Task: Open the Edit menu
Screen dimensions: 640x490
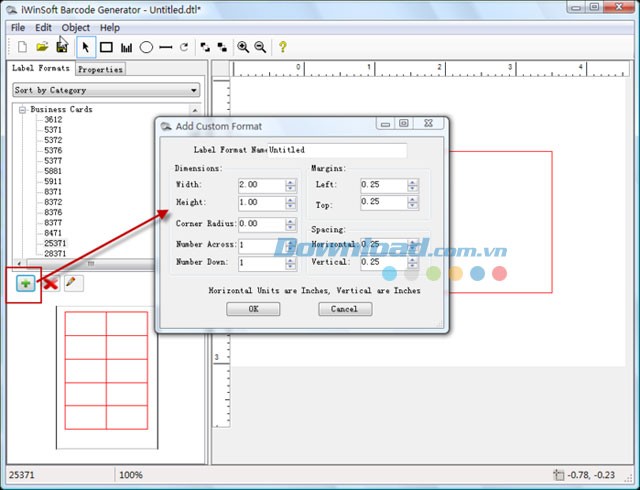Action: (43, 28)
